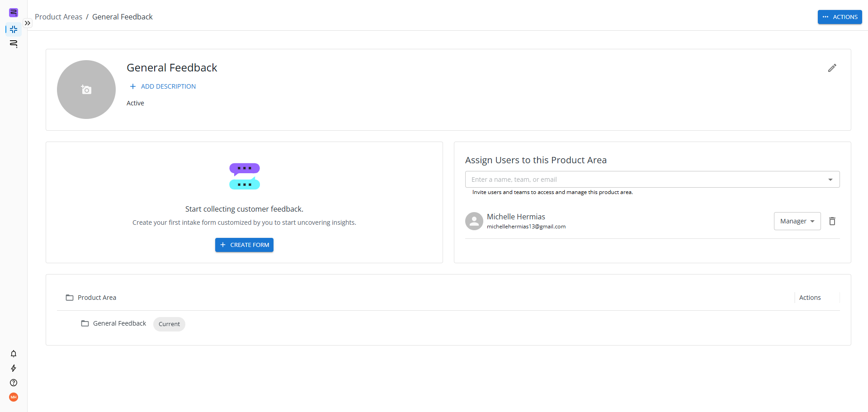Click Michelle Hermias's avatar icon
This screenshot has height=412, width=868.
474,221
